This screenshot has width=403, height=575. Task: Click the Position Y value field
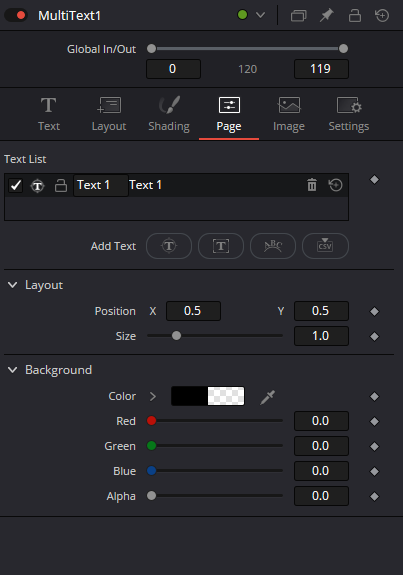coord(321,311)
